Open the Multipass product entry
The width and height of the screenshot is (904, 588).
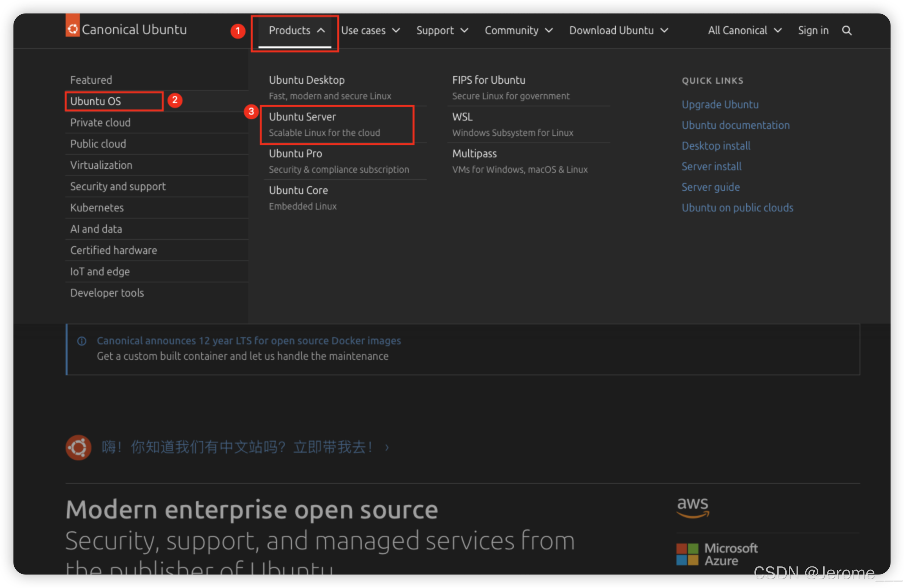(474, 154)
